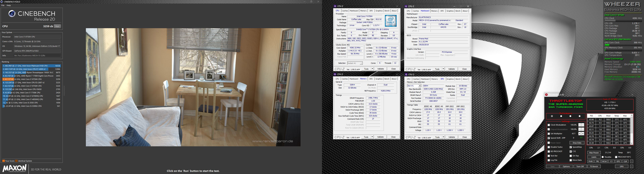
Task: Click the right arrow beside Clock Modulation
Action: (583, 125)
